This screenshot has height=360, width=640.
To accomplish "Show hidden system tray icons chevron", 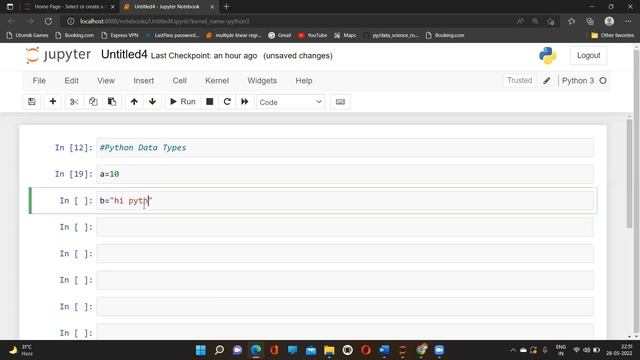I will tap(513, 350).
